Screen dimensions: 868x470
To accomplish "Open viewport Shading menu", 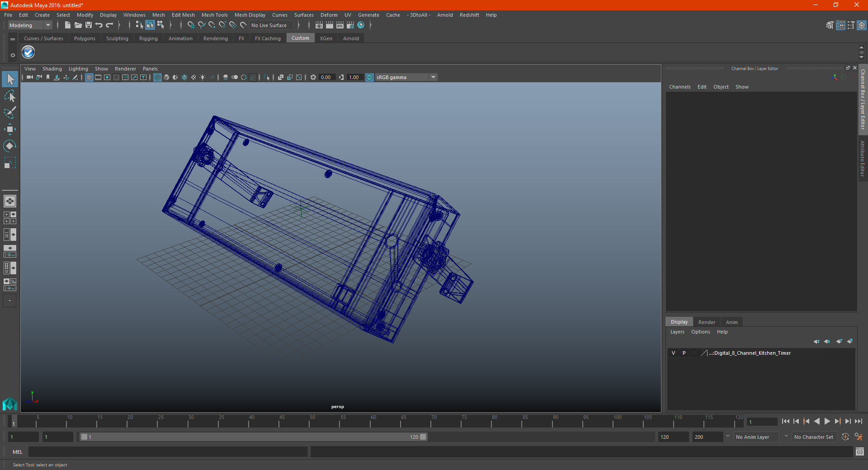I will click(52, 69).
